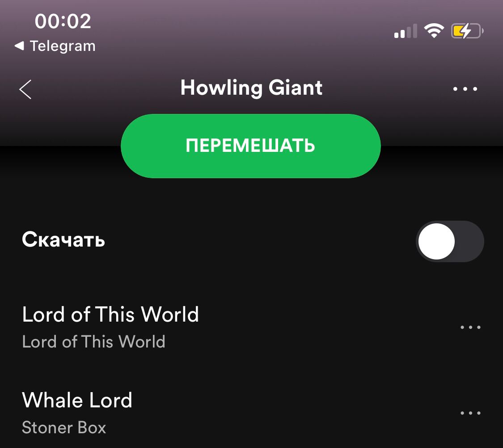Tap the Wi-Fi status icon
This screenshot has width=503, height=448.
tap(434, 31)
